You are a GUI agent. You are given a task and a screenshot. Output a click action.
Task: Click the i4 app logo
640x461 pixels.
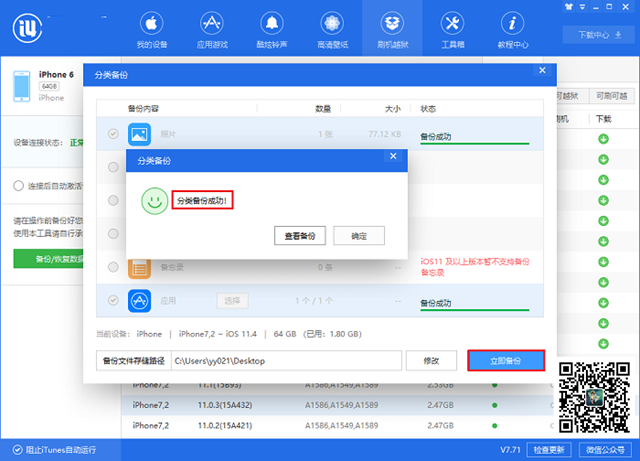pos(27,28)
